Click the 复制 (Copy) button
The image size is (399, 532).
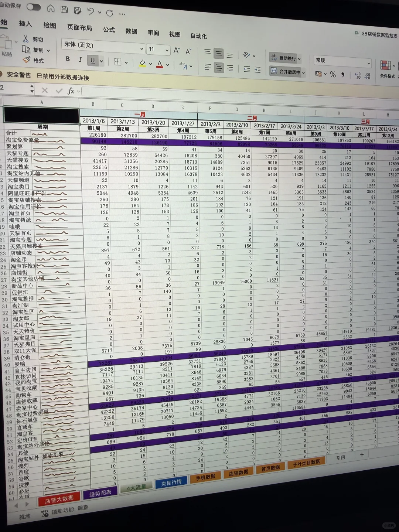click(x=33, y=50)
